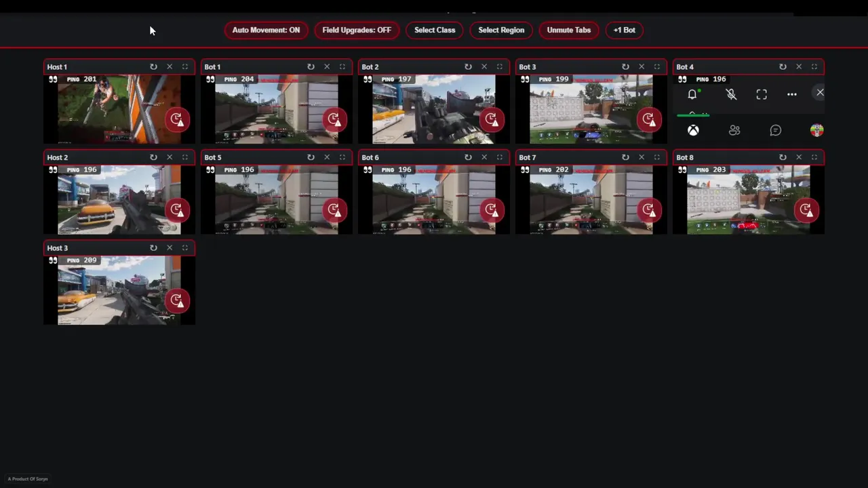Close the Bot 5 panel
This screenshot has height=488, width=868.
pyautogui.click(x=327, y=157)
